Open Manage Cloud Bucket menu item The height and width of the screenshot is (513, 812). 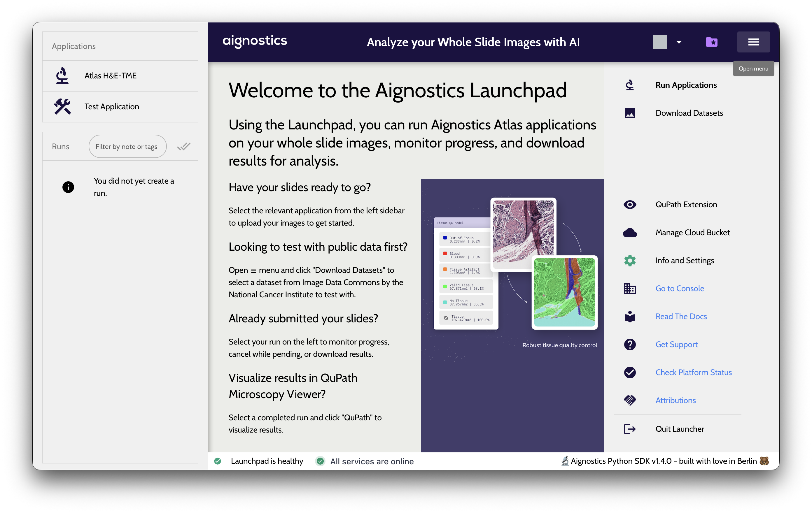click(692, 232)
